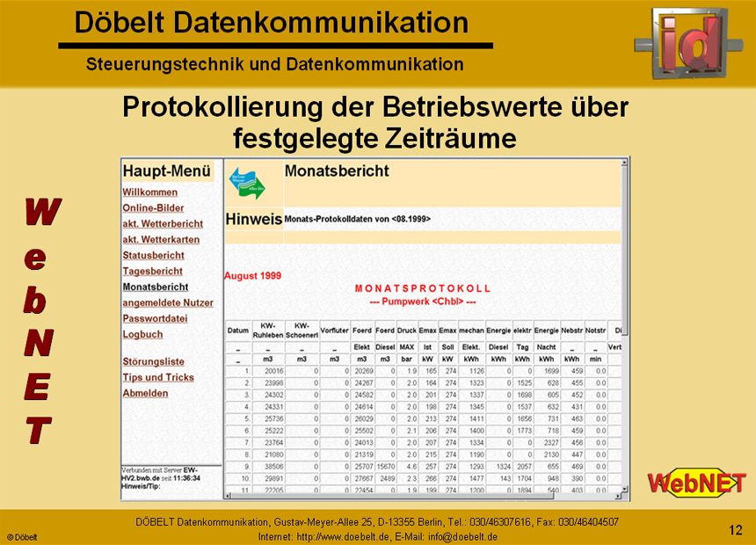
Task: Click value 2489 in row 10
Action: (388, 478)
